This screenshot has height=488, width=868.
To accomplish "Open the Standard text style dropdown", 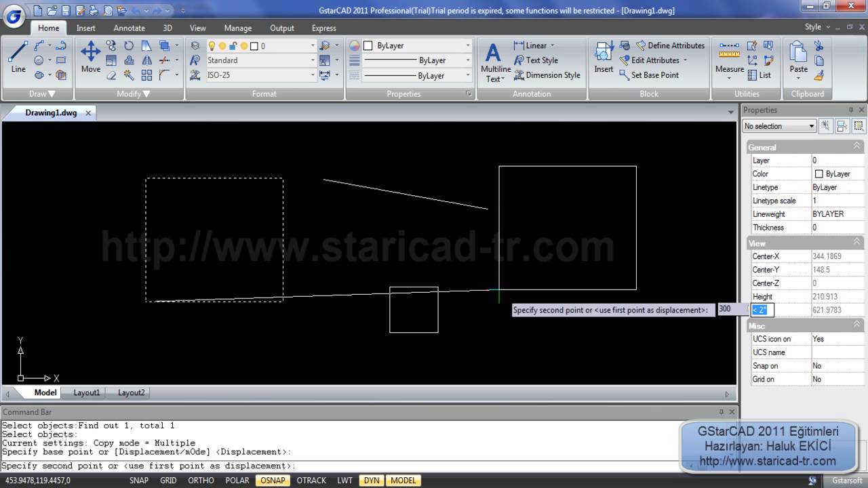I will click(313, 60).
